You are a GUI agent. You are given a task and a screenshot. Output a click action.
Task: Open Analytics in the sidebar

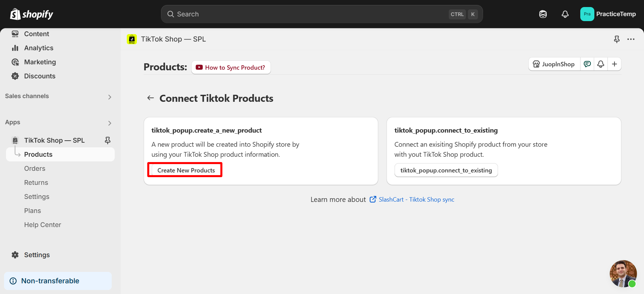(39, 48)
